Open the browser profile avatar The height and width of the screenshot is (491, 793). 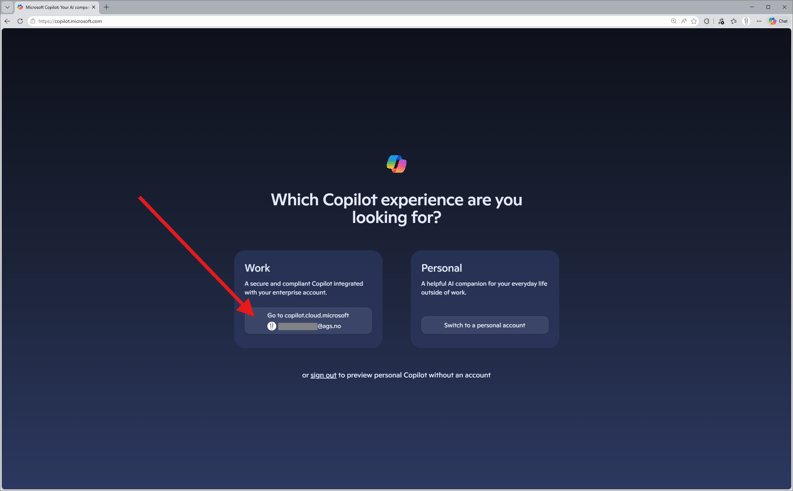point(746,21)
